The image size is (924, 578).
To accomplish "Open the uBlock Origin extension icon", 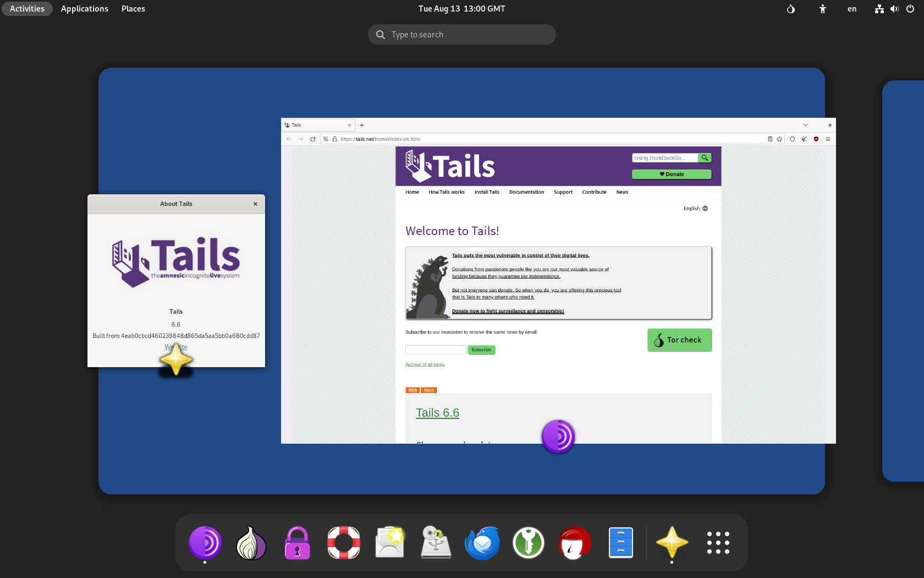I will [x=816, y=139].
